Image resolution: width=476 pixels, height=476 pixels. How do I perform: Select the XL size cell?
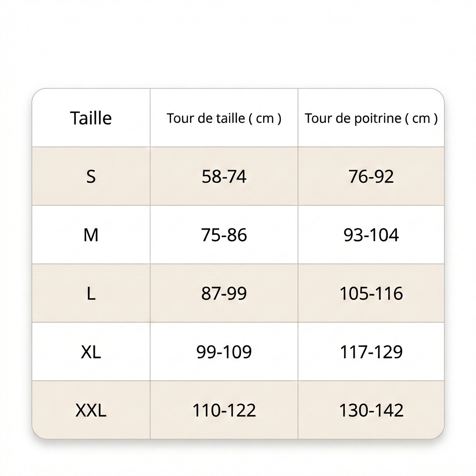pyautogui.click(x=91, y=352)
